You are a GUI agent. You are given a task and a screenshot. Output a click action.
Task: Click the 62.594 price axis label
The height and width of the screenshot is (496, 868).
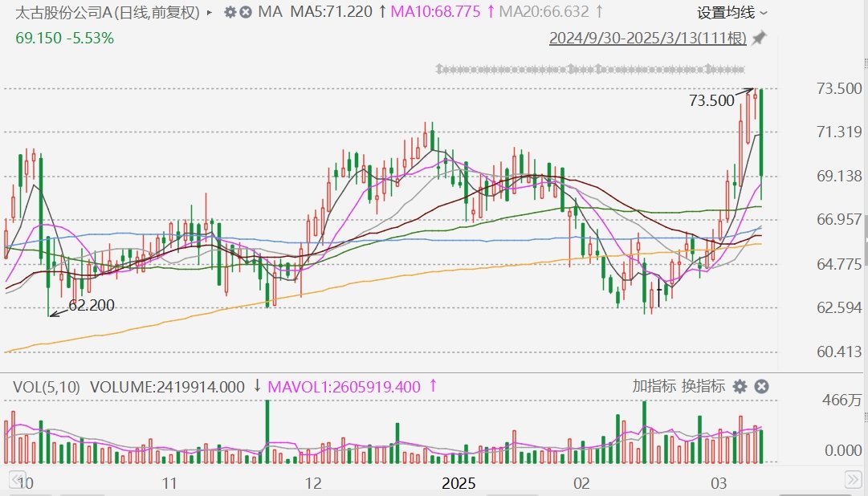pos(839,307)
